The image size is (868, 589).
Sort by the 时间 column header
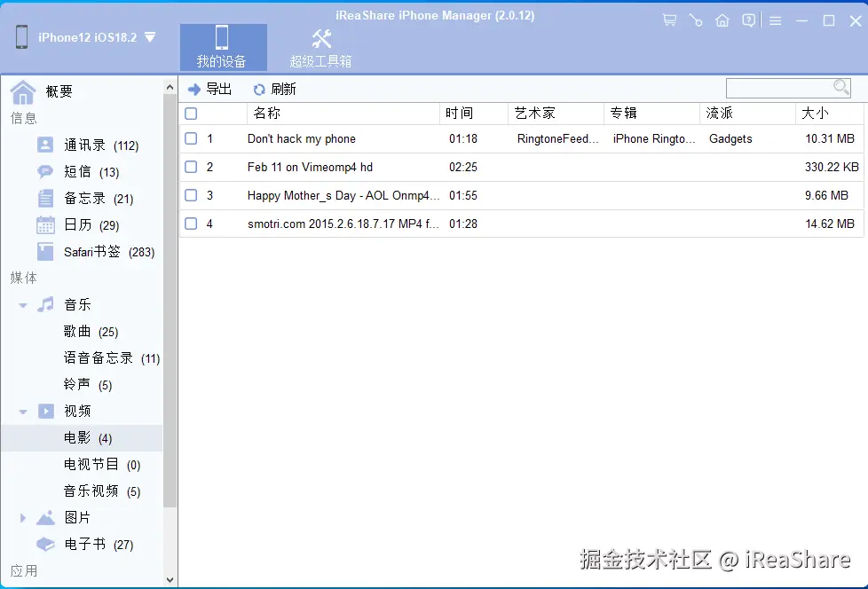point(474,113)
